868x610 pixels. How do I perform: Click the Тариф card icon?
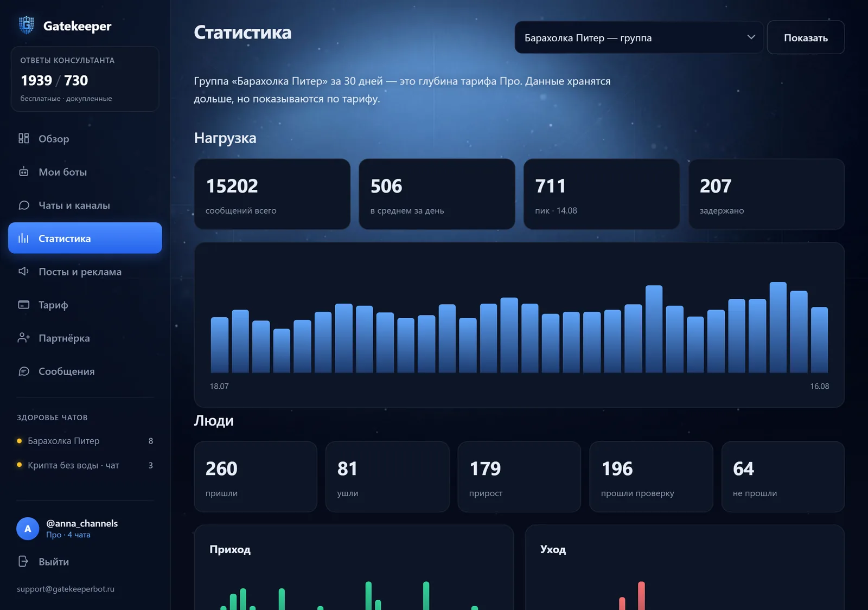[x=23, y=305]
